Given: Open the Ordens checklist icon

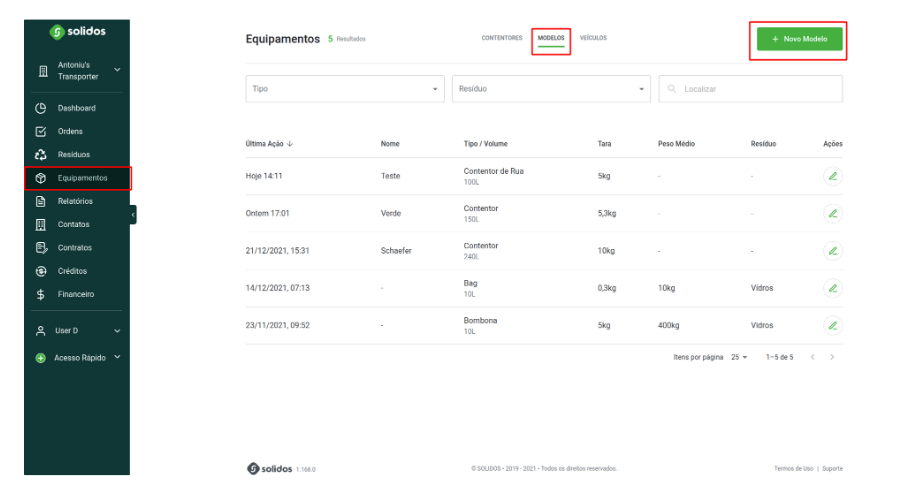Looking at the screenshot, I should 41,131.
